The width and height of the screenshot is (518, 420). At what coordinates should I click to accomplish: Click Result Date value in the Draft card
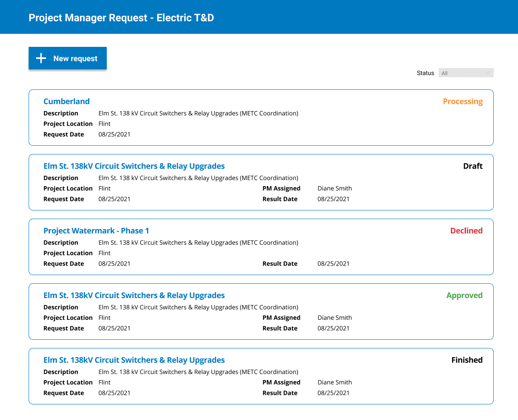coord(333,199)
